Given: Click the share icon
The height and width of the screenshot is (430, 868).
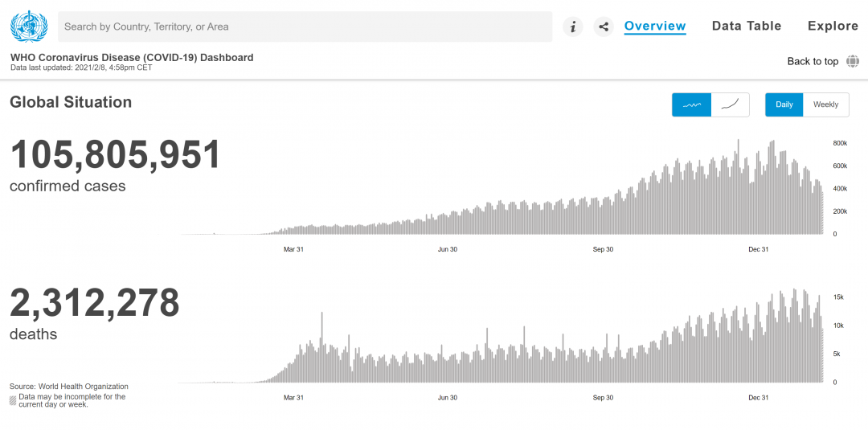Looking at the screenshot, I should pyautogui.click(x=604, y=27).
